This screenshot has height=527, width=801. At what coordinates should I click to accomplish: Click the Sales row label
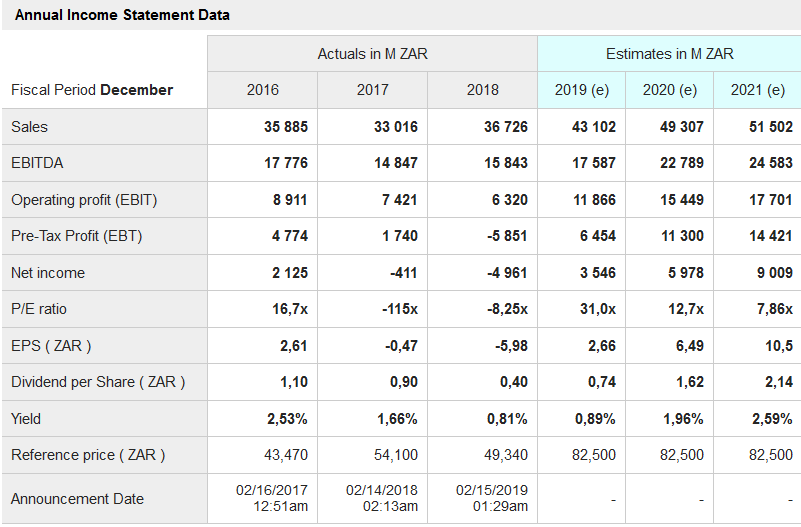(29, 127)
